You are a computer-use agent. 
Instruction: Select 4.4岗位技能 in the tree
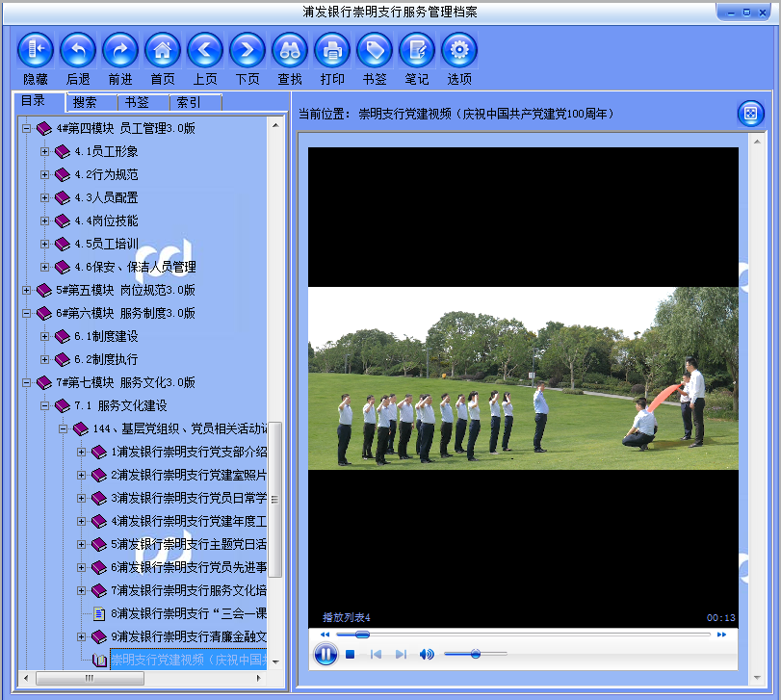point(106,220)
